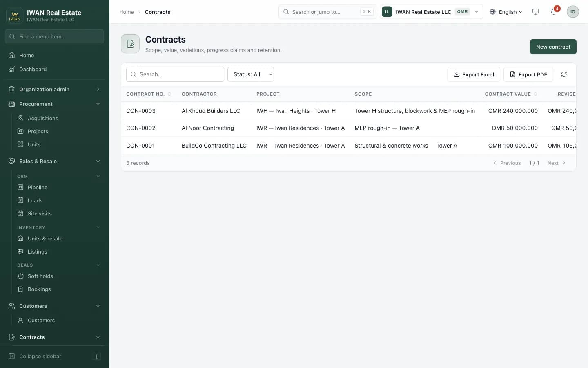Click the Dashboard chart icon

12,69
